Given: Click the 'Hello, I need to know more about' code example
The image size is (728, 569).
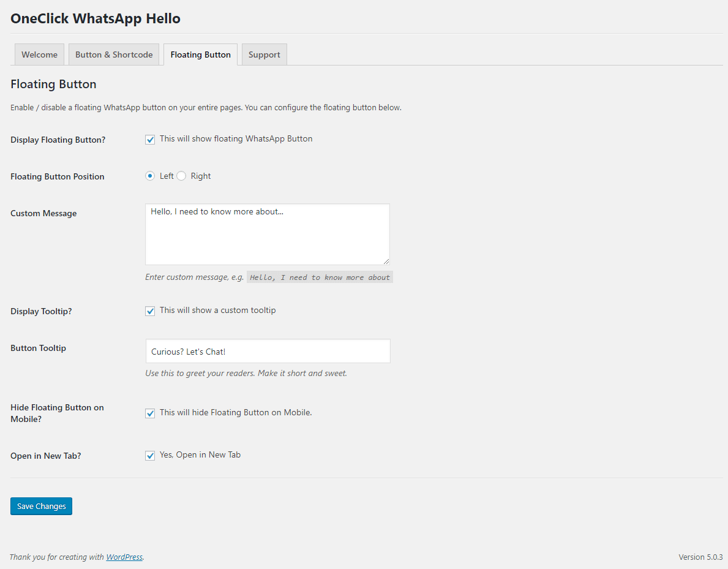Looking at the screenshot, I should (x=320, y=277).
